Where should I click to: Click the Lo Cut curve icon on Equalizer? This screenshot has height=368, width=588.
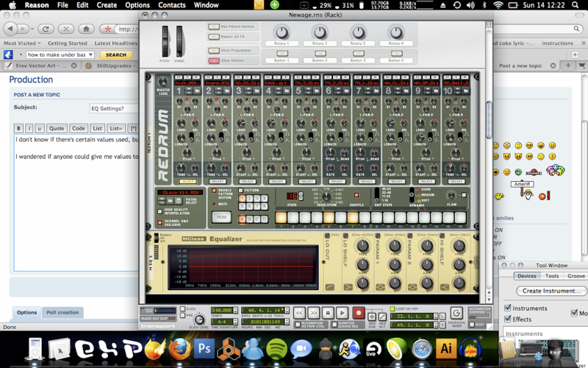329,287
